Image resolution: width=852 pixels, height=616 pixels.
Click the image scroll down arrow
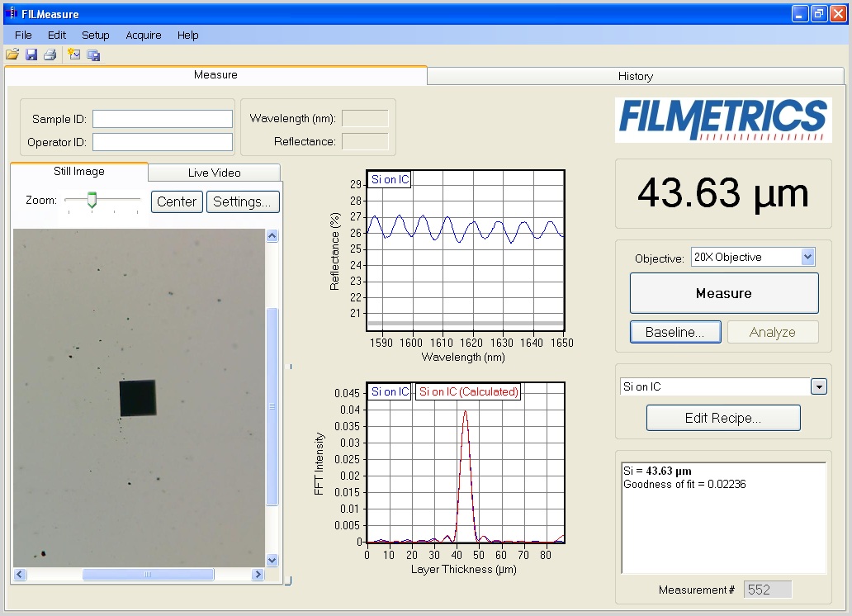coord(272,560)
